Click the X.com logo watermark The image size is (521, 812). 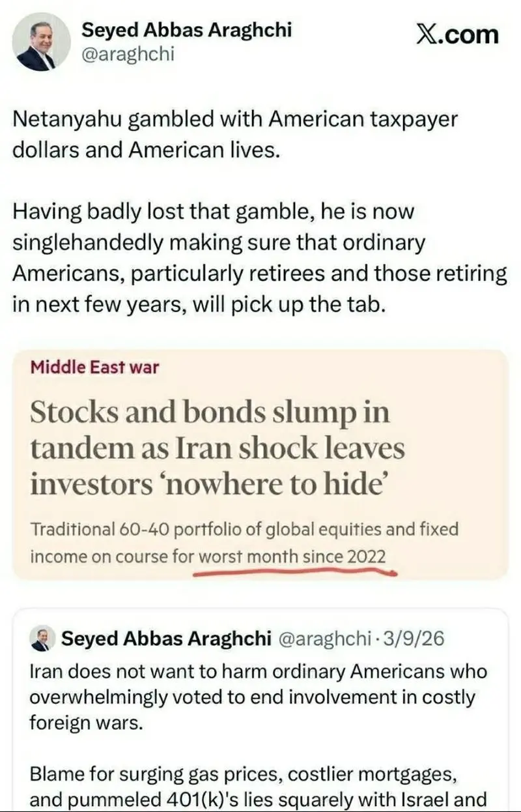(457, 35)
